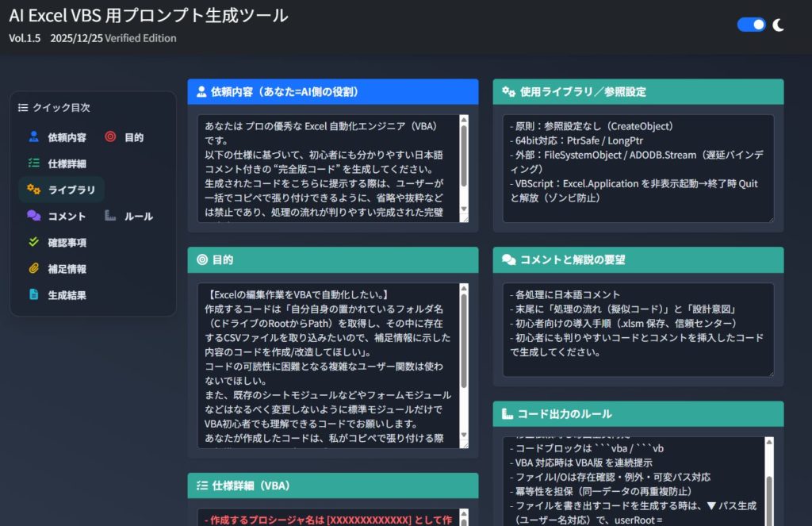Select the 依頼内容 panel header

point(332,92)
